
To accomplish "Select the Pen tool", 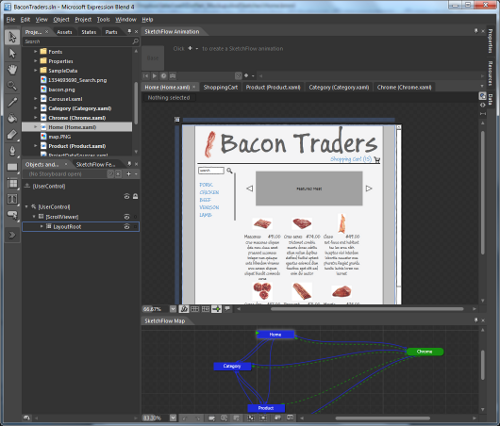I will click(12, 151).
